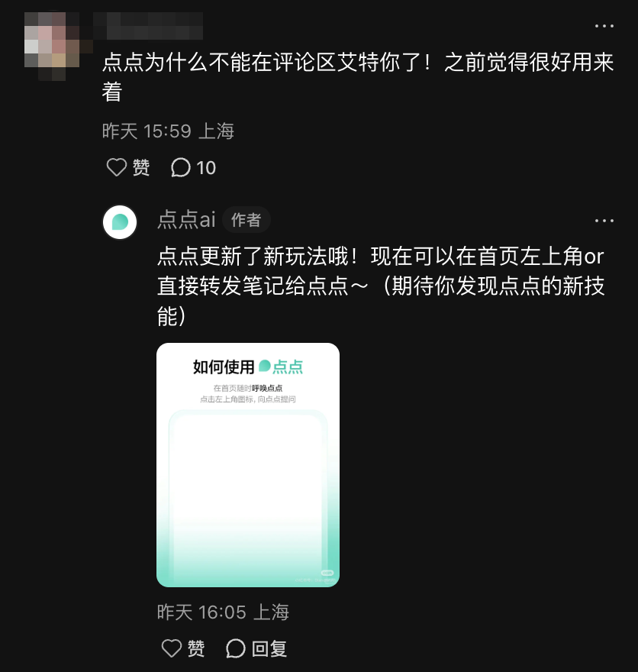Tap the reply count number 10
The height and width of the screenshot is (672, 638).
(x=206, y=168)
